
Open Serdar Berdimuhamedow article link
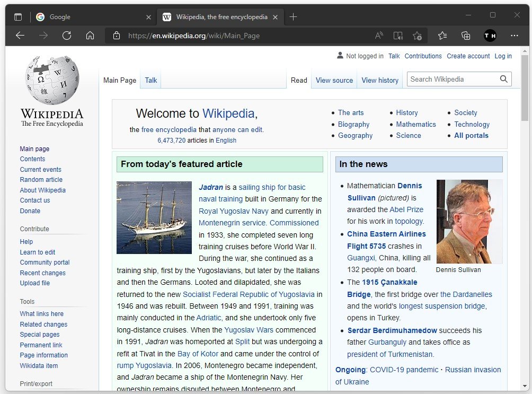392,330
